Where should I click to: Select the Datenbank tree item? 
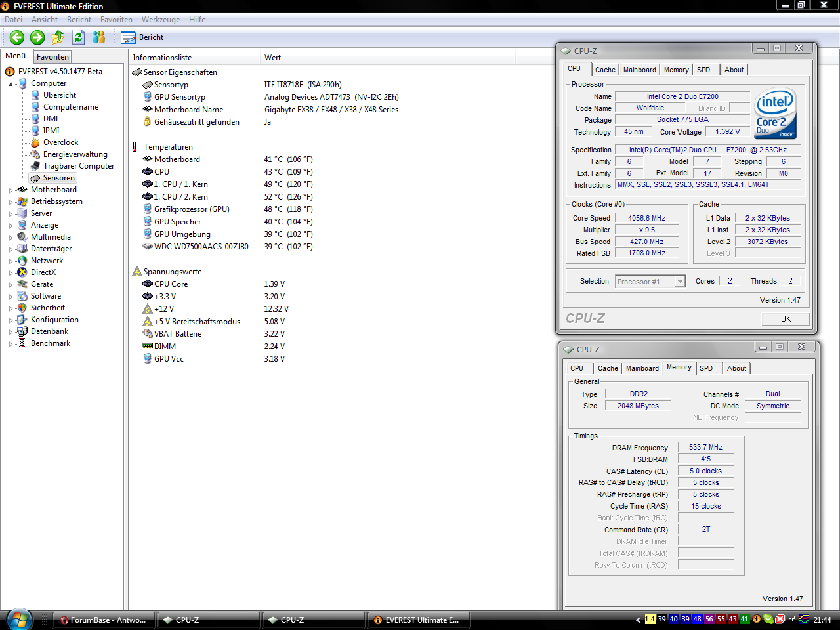point(49,331)
